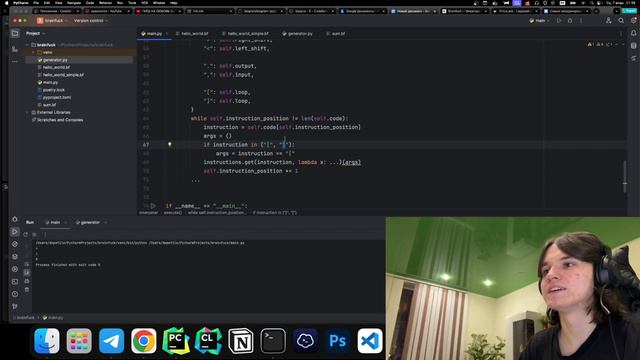This screenshot has height=360, width=640.
Task: Expand External Libraries node
Action: pos(27,112)
